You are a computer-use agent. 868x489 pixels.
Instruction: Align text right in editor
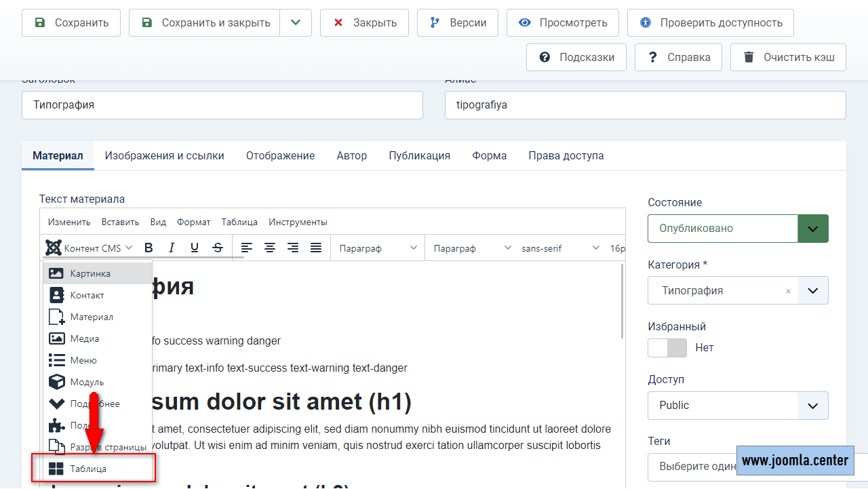293,248
